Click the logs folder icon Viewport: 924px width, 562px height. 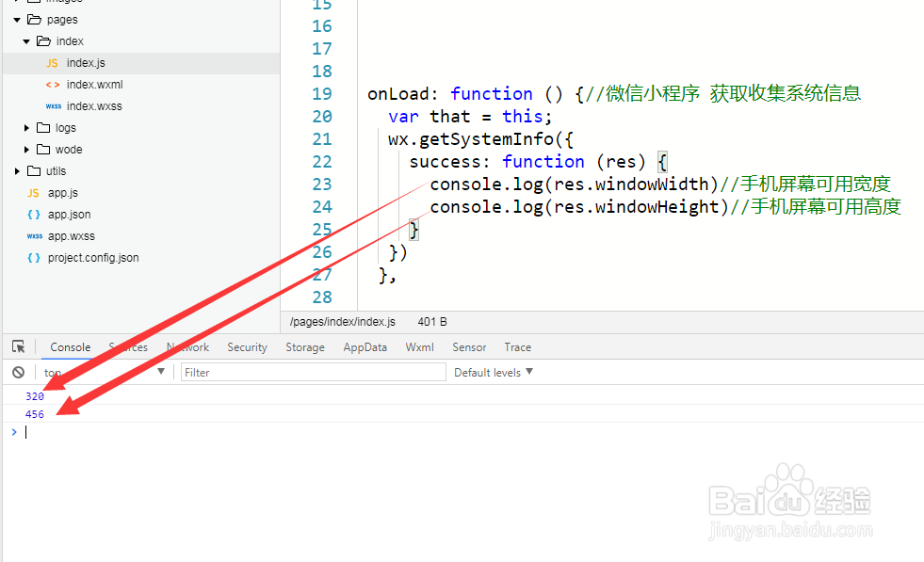pyautogui.click(x=43, y=128)
